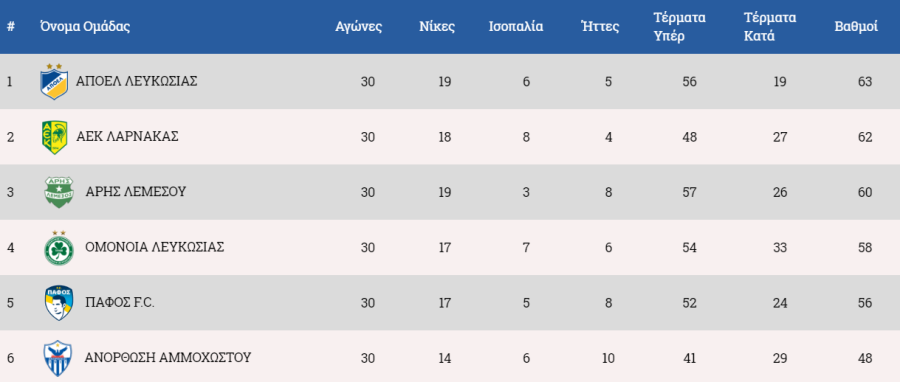
Task: Open ΑΕΚ ΛΑΡΝΑΚΑΣ team name link
Action: tap(127, 137)
